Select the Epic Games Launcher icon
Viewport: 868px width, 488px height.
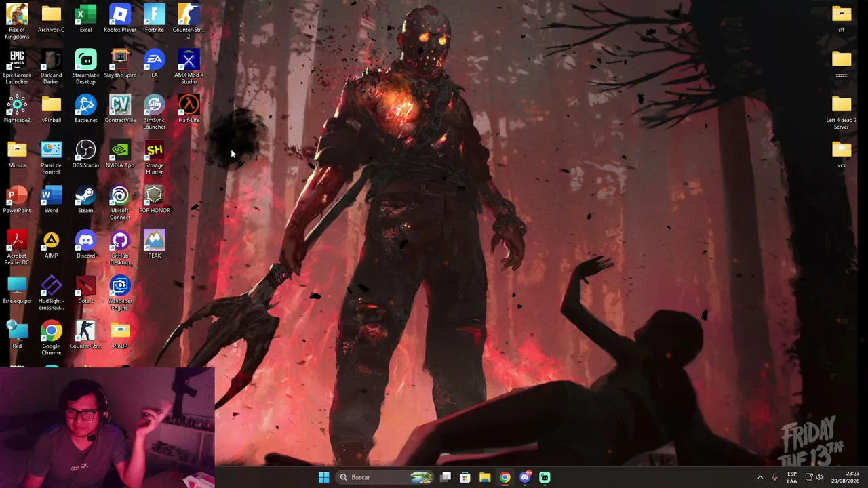pyautogui.click(x=17, y=67)
